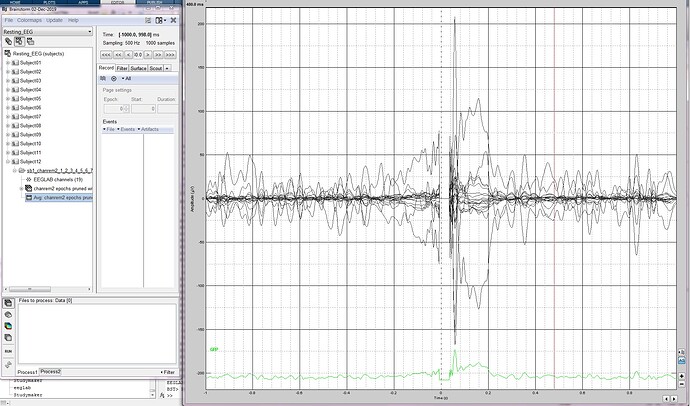Step backward with the << button
Viewport: 690px width, 406px height.
118,55
